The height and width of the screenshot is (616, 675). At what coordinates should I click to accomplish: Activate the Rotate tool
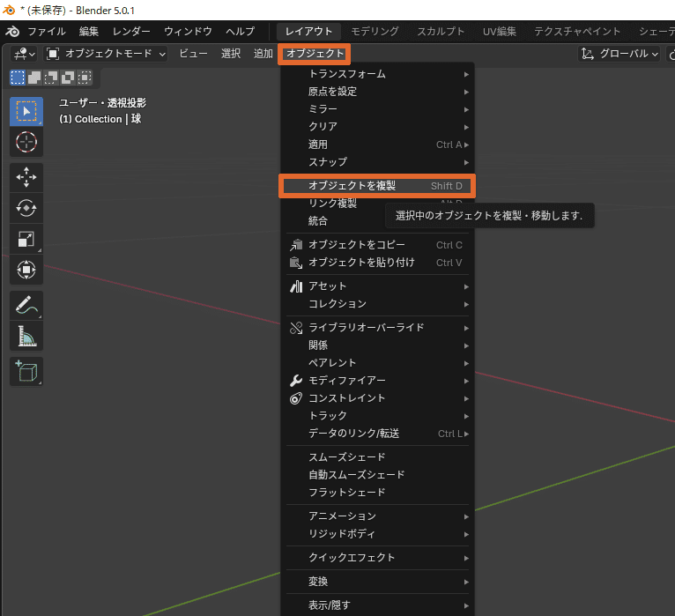[x=26, y=208]
